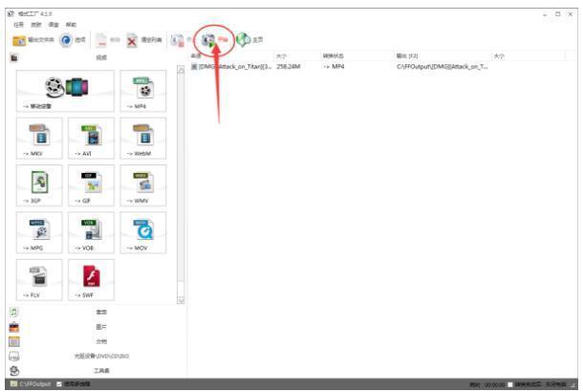
Task: Tick the checkbox beside the Attack_on_Titan file
Action: (x=194, y=67)
